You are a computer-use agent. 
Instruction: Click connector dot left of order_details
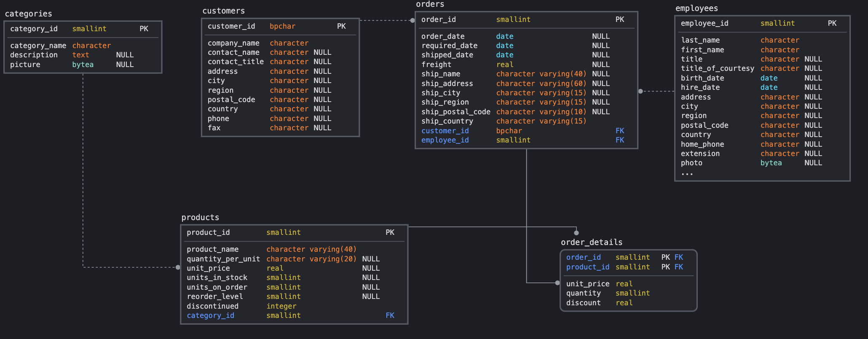[557, 283]
